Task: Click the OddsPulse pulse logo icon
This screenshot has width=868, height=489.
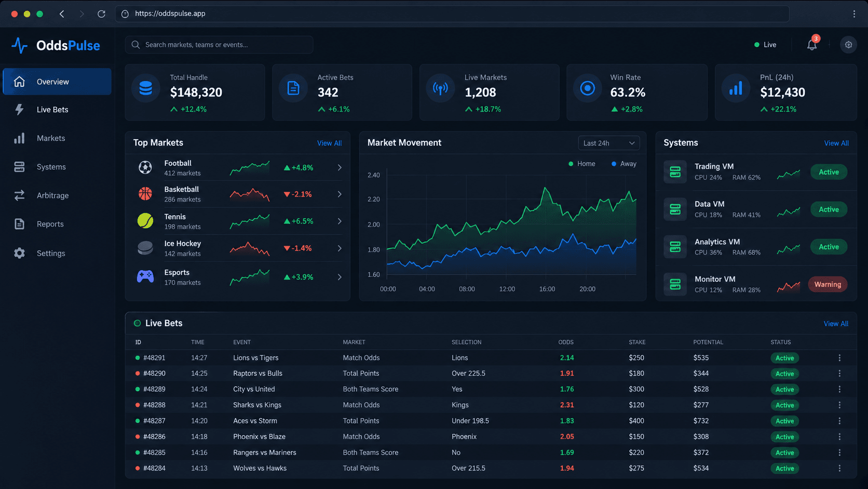Action: [x=19, y=45]
